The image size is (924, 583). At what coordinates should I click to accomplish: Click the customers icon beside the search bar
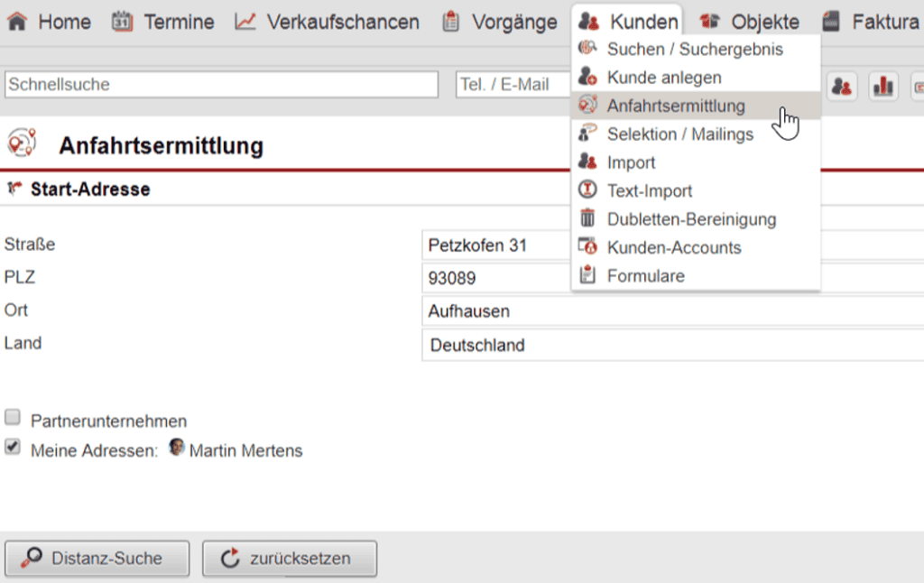841,86
